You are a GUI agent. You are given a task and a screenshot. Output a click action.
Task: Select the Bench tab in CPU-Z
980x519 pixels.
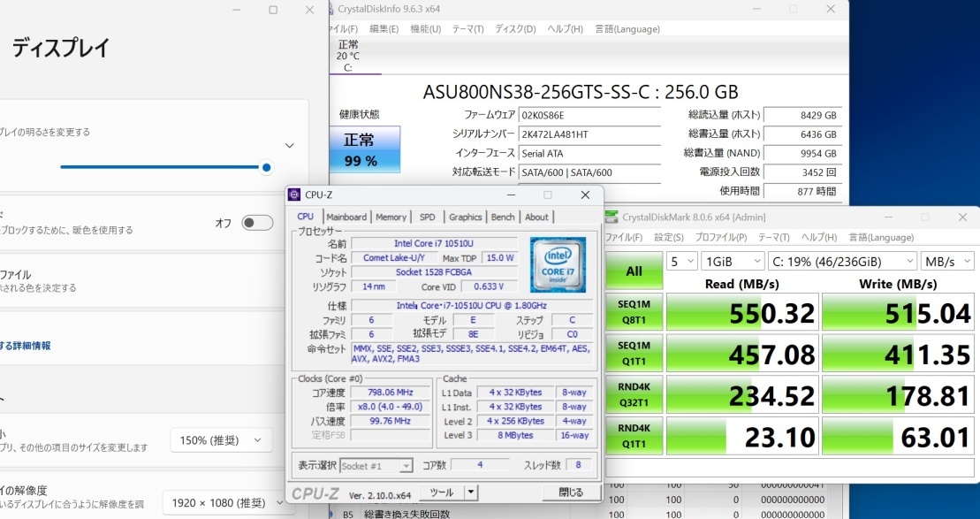[503, 217]
